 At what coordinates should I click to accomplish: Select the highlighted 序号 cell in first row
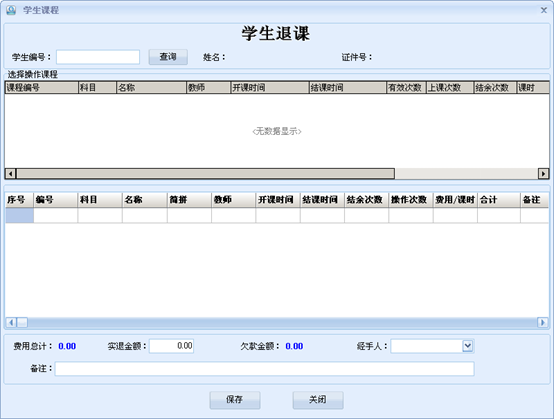click(x=19, y=215)
